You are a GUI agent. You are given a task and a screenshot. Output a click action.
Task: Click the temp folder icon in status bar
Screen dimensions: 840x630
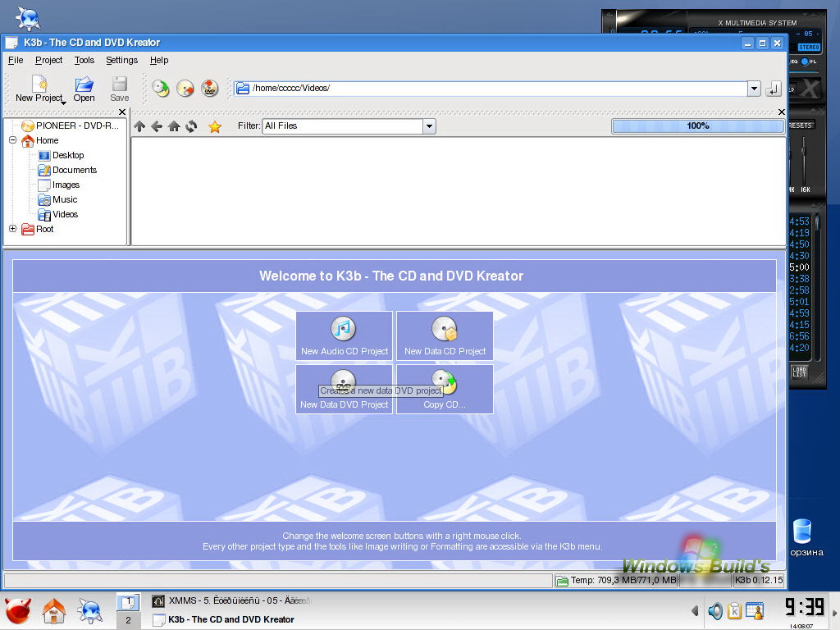coord(562,581)
